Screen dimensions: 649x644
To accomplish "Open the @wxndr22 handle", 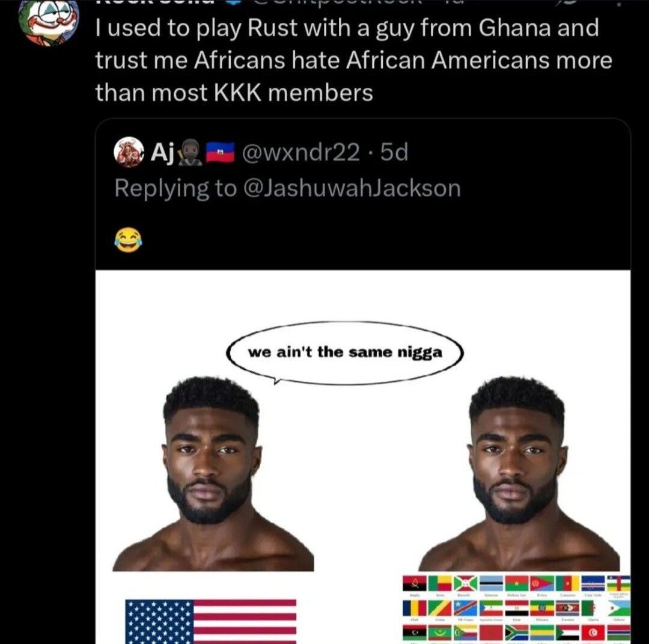I will 300,154.
